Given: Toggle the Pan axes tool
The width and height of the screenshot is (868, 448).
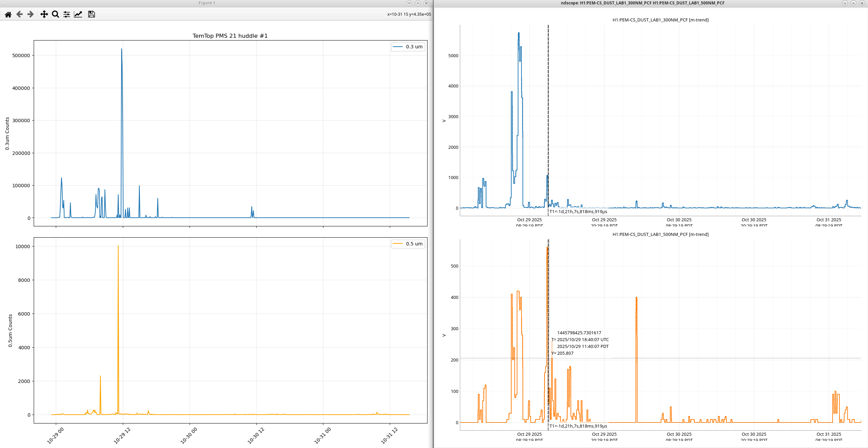Looking at the screenshot, I should (x=44, y=14).
